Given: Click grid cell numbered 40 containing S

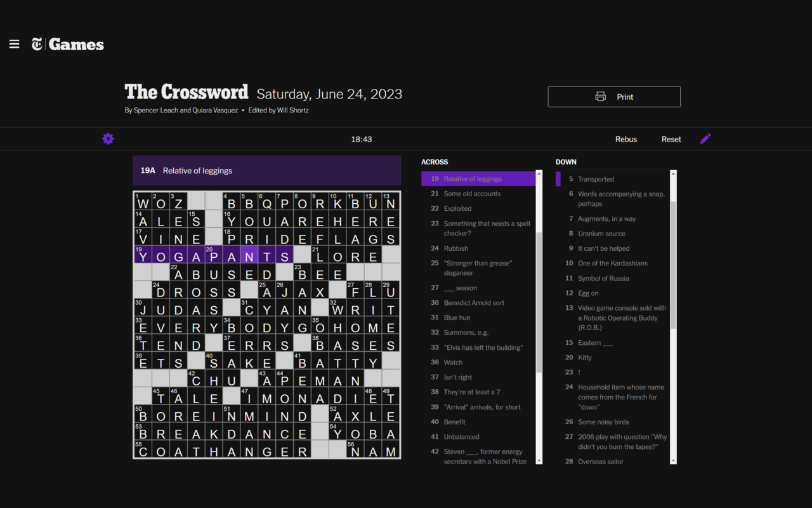Looking at the screenshot, I should click(214, 361).
